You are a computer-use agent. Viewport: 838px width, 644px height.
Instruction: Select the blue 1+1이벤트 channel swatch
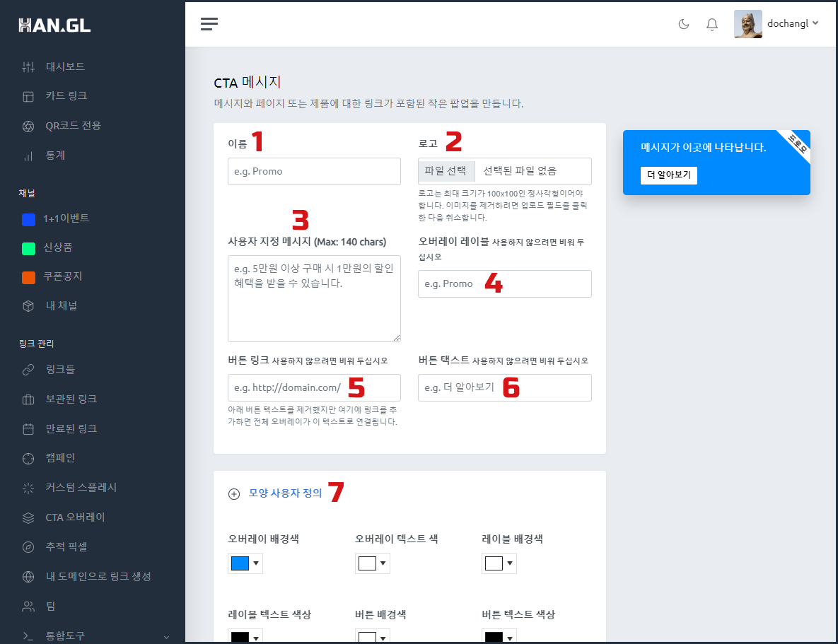tap(28, 219)
